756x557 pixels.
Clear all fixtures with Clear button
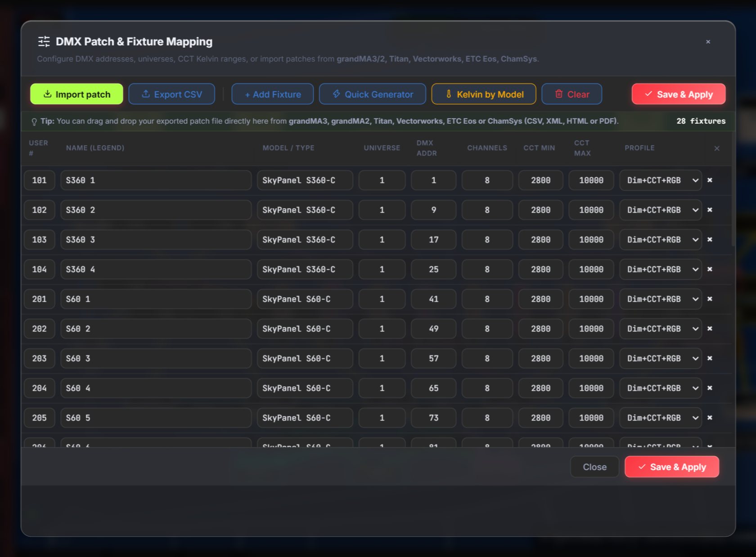pyautogui.click(x=572, y=94)
